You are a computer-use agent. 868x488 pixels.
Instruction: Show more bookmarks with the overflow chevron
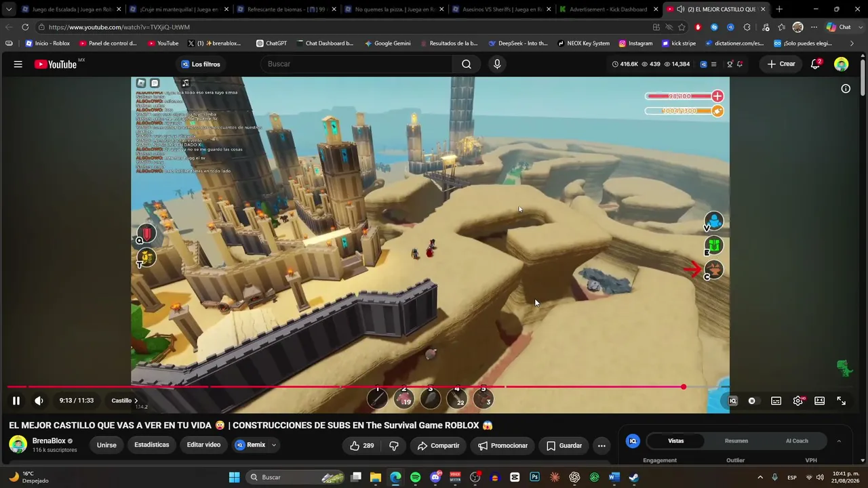pos(852,43)
